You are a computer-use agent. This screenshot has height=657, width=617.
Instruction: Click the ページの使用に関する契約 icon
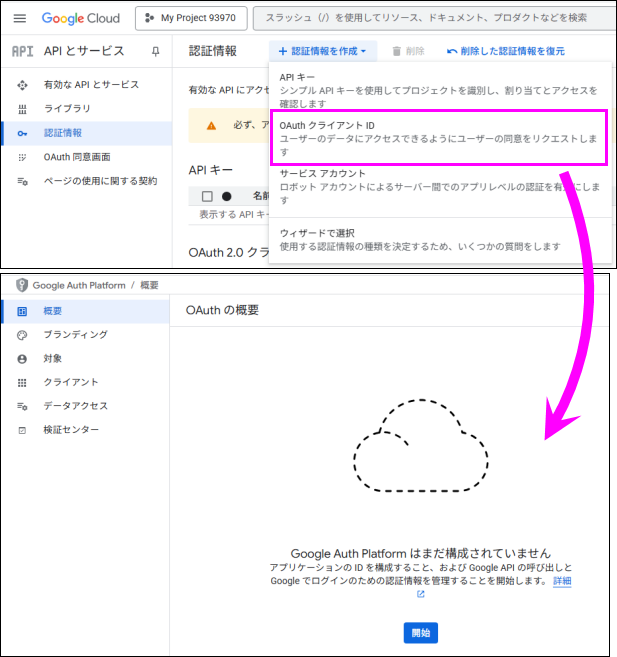tap(22, 181)
